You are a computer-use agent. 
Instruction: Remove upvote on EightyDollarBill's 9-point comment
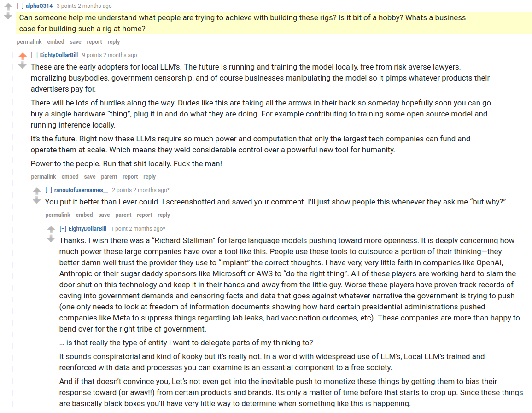click(23, 56)
